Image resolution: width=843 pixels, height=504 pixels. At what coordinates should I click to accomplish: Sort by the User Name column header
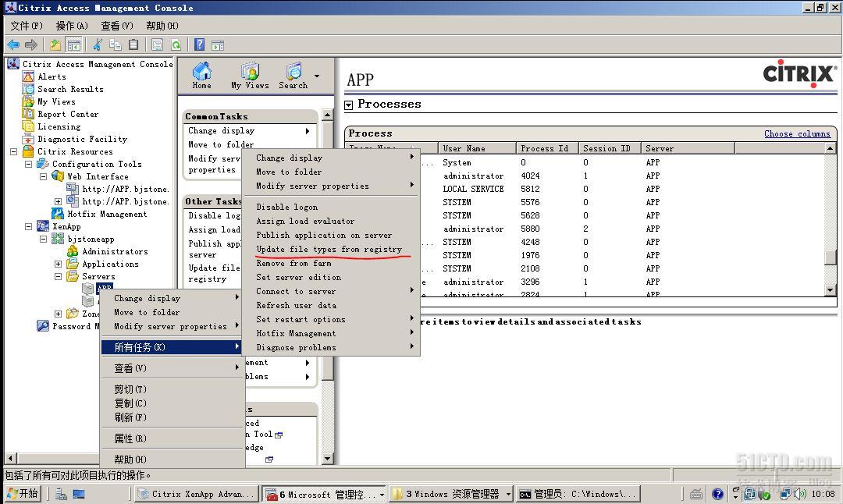478,148
